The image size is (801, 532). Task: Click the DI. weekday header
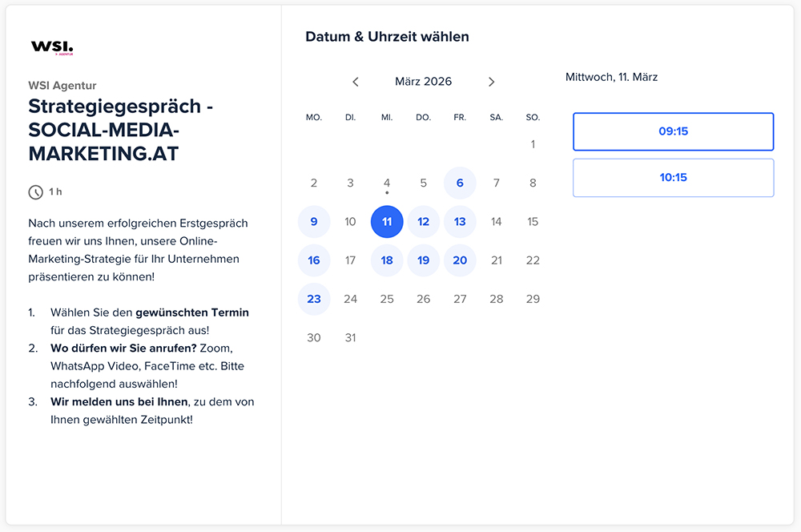(x=351, y=118)
